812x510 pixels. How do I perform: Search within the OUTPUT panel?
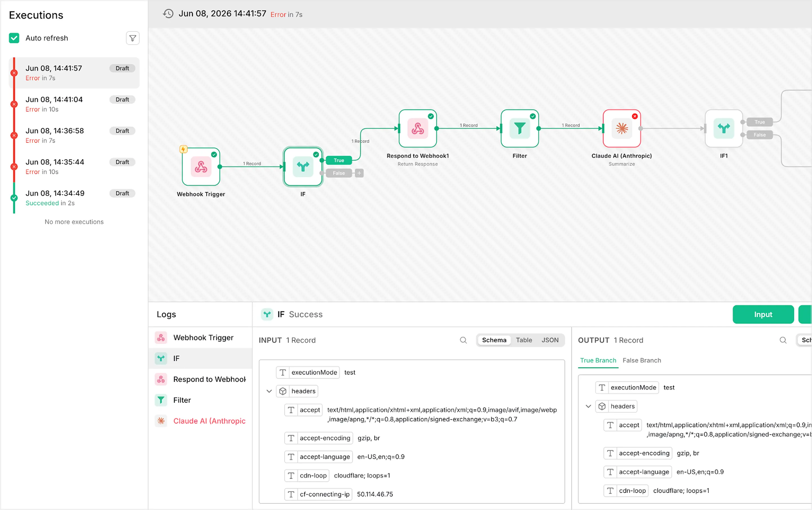[783, 340]
